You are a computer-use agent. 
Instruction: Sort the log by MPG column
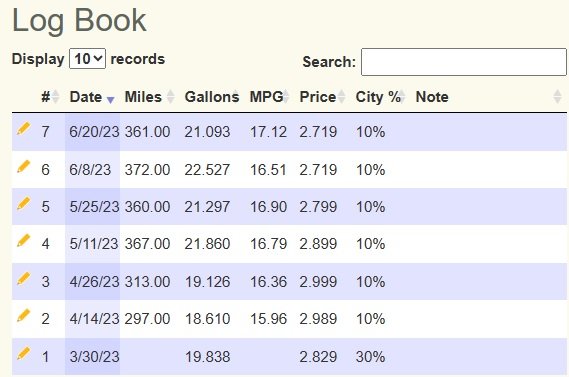coord(269,97)
